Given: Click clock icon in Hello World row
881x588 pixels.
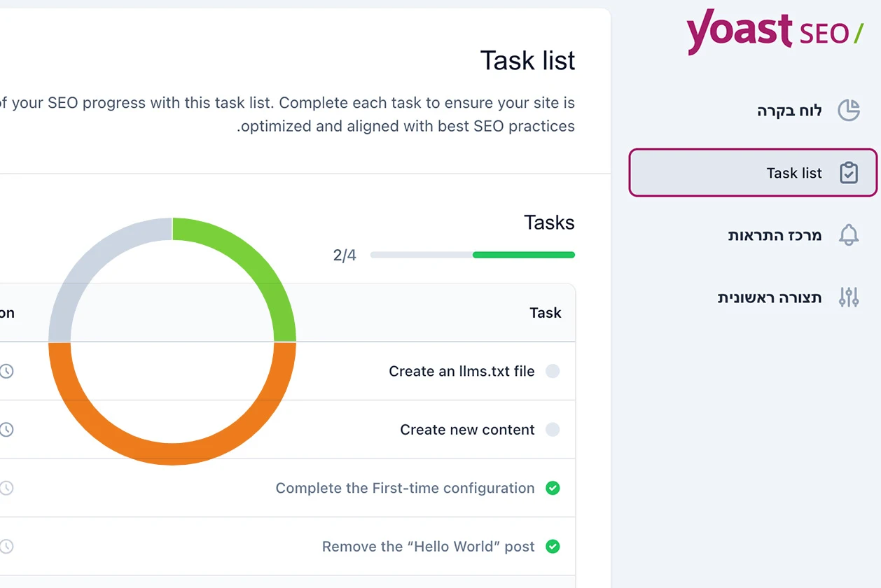Looking at the screenshot, I should 6,546.
